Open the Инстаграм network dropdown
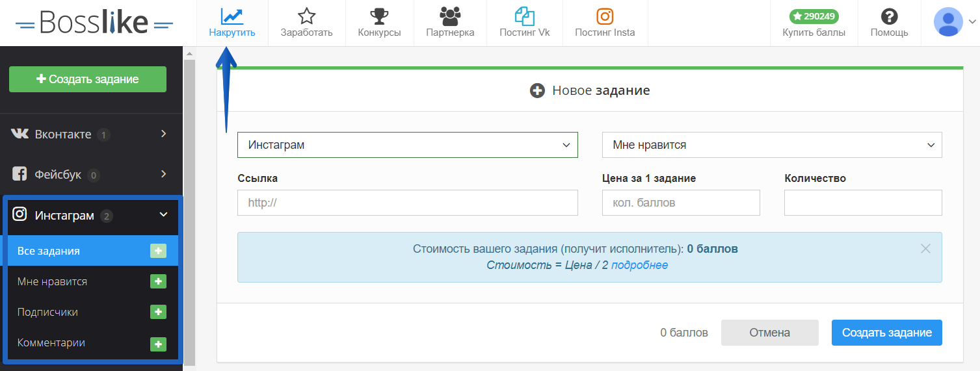This screenshot has width=980, height=371. click(408, 145)
